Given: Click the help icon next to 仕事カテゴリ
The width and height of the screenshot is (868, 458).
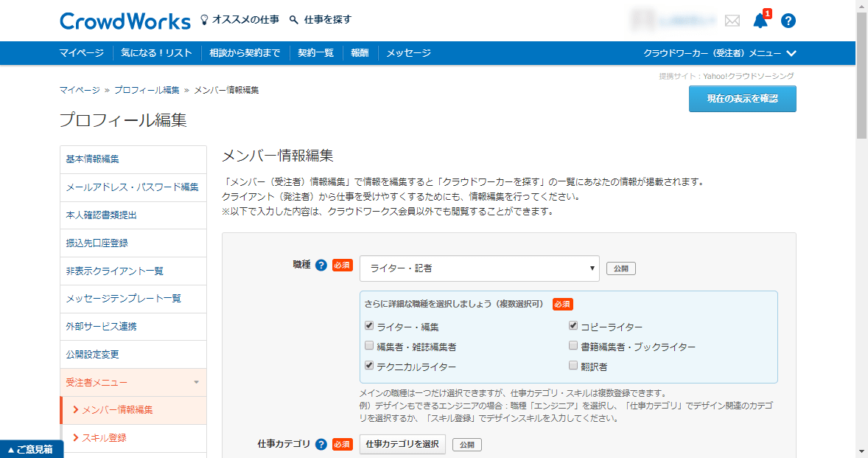Looking at the screenshot, I should point(321,444).
